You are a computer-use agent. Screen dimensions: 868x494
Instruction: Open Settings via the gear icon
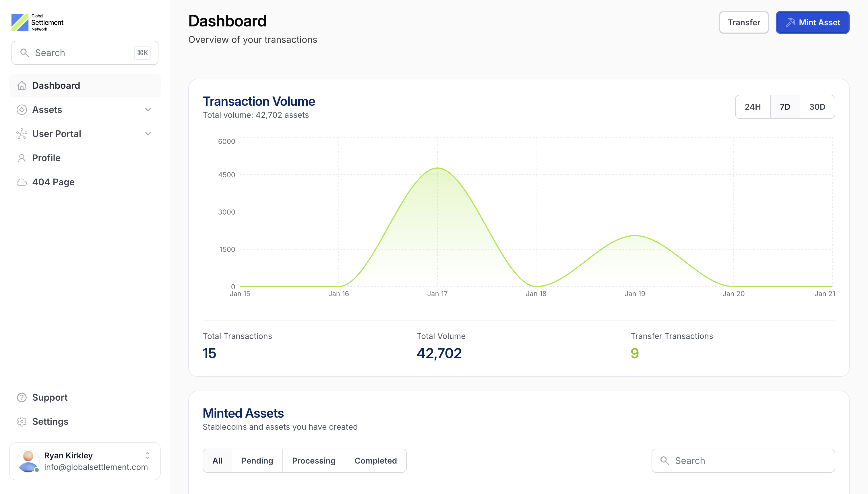[22, 421]
